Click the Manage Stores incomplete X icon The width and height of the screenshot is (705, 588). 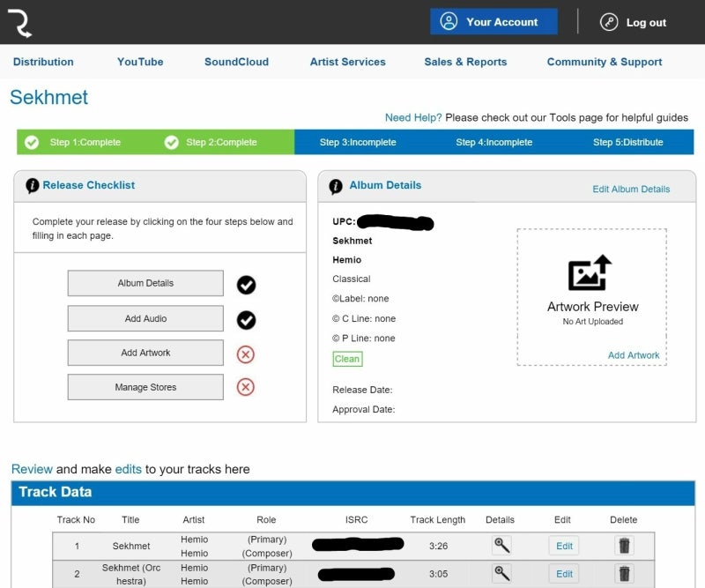(246, 387)
